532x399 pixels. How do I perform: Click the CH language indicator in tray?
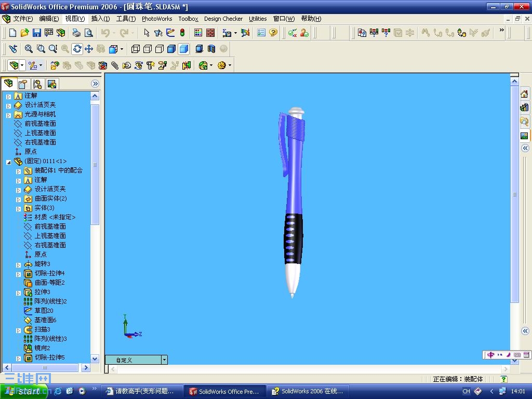point(466,391)
